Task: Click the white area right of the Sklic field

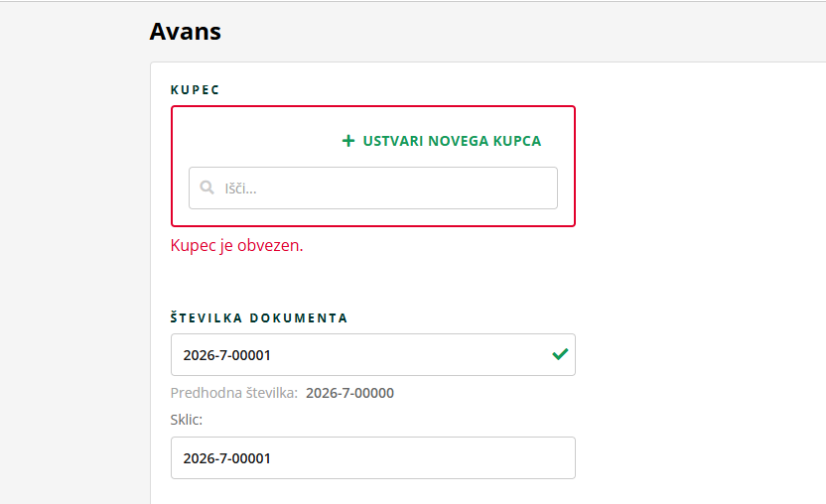Action: [x=695, y=458]
